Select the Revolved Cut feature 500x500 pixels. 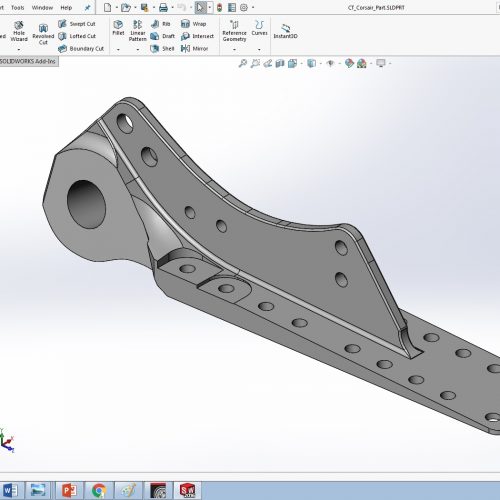pos(43,34)
